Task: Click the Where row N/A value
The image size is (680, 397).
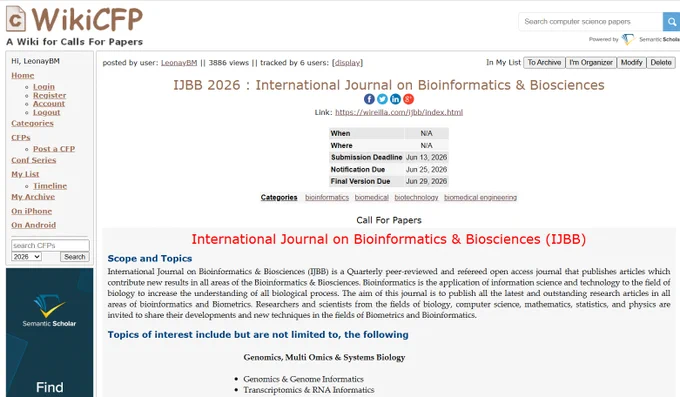Action: click(426, 146)
